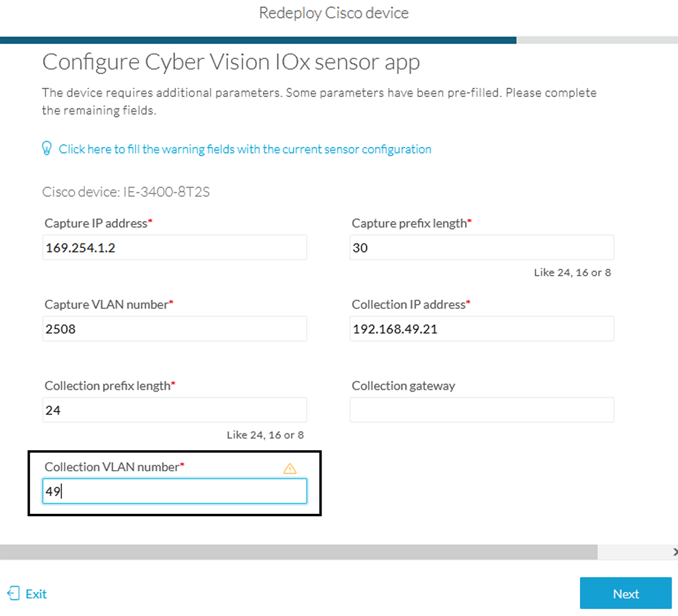Click the blue progress bar at the top
This screenshot has height=616, width=678.
[x=258, y=40]
